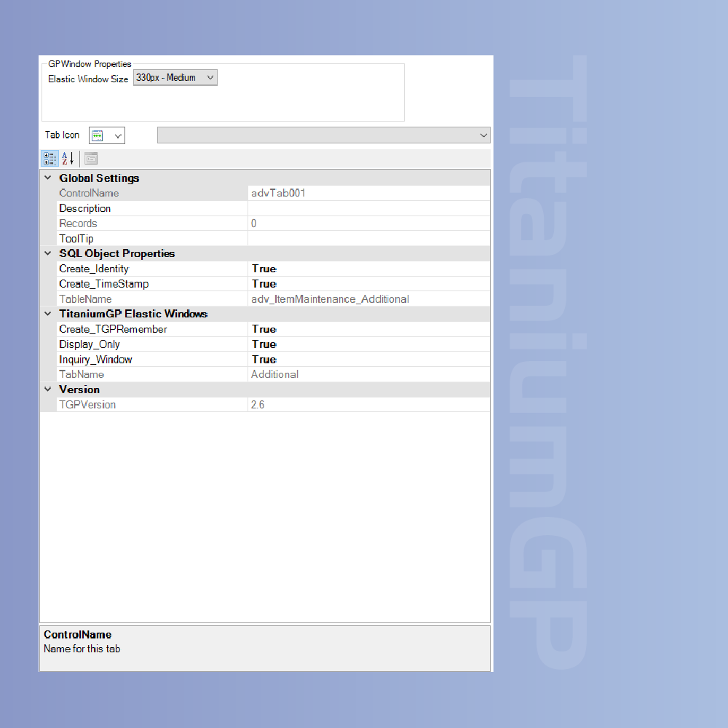
Task: Select the TableName property label
Action: coord(85,299)
